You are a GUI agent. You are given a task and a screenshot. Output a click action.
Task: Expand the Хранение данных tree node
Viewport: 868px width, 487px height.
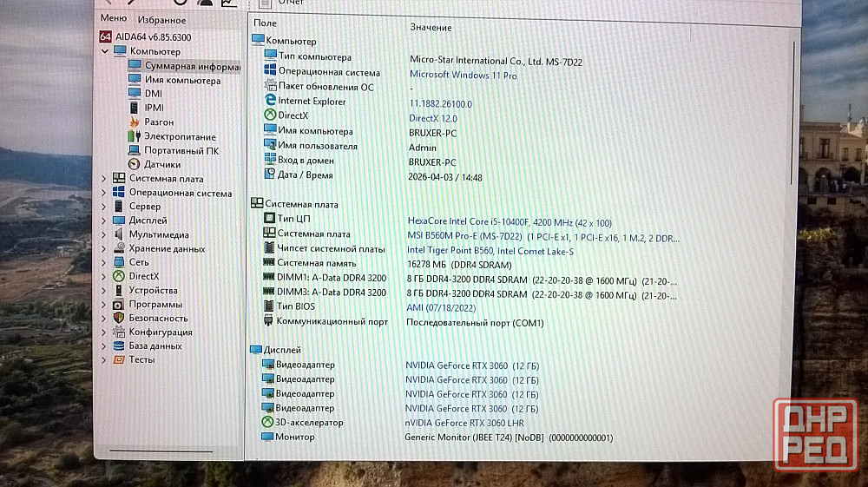[105, 248]
